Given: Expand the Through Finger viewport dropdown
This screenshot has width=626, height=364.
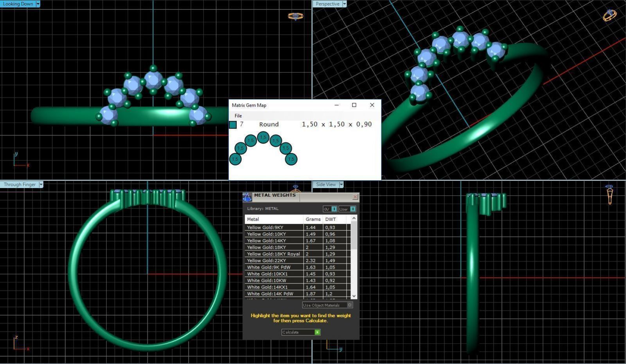Looking at the screenshot, I should point(41,185).
